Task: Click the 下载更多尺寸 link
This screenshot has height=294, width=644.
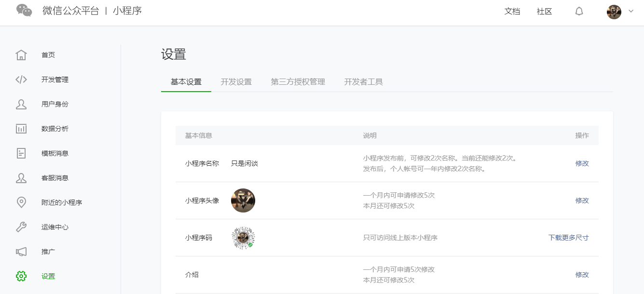Action: coord(568,238)
